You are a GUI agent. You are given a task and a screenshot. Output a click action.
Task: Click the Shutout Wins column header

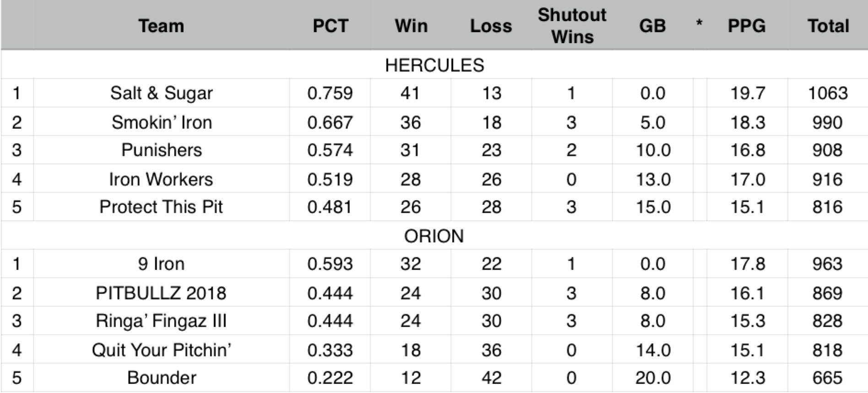(572, 26)
